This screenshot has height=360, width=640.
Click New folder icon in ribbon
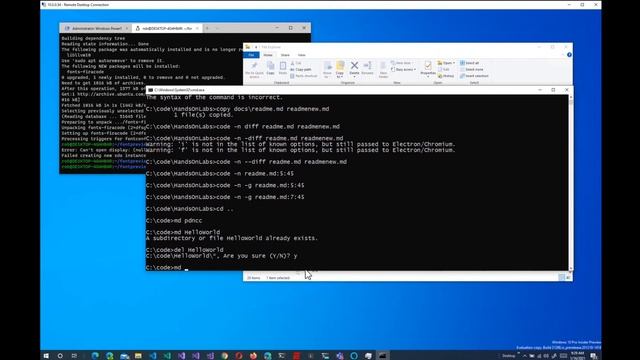[x=383, y=69]
